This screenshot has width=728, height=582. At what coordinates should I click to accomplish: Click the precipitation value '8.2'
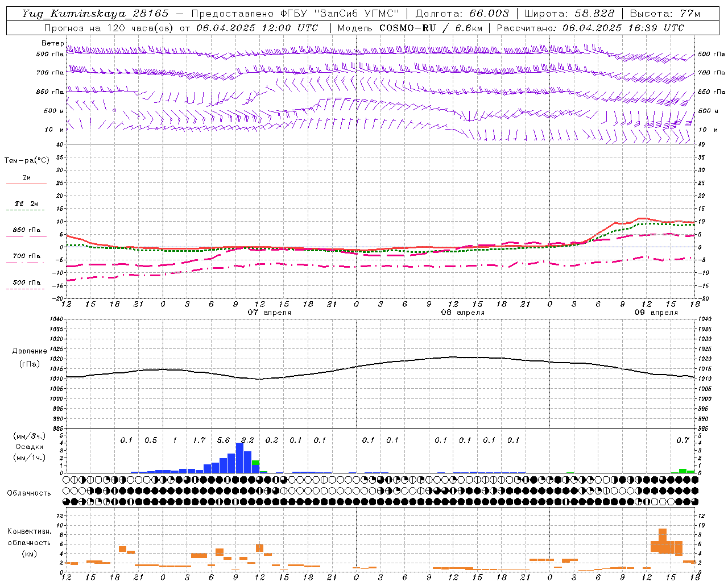pos(248,440)
